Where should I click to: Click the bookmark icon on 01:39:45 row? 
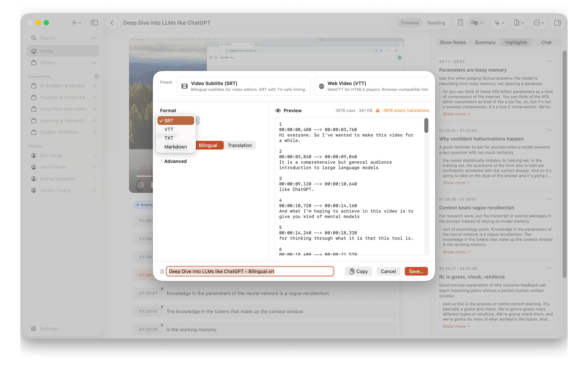[x=162, y=307]
